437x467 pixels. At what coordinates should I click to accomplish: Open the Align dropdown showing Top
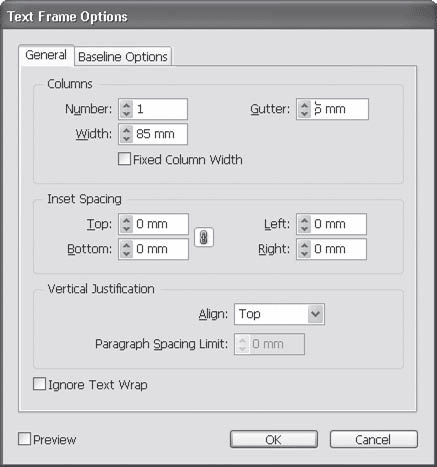coord(279,314)
